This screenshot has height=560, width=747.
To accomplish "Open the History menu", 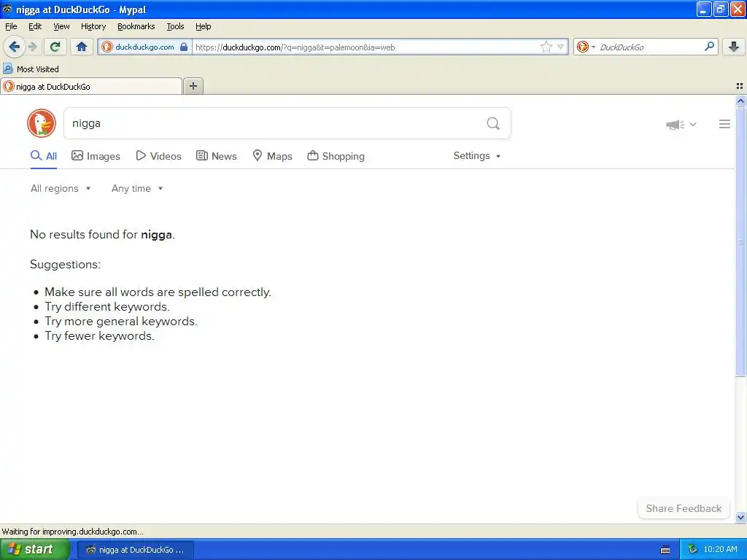I will click(93, 27).
